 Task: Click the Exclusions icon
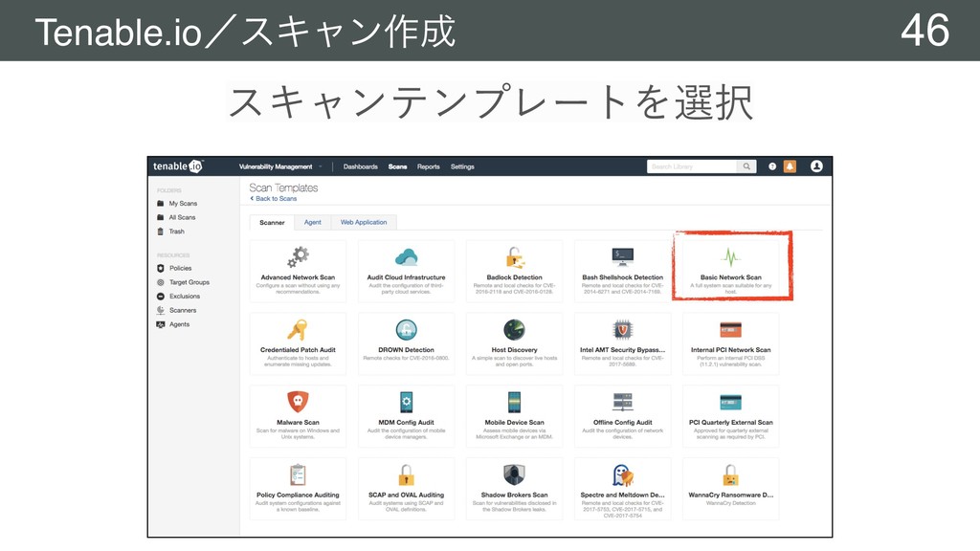161,297
